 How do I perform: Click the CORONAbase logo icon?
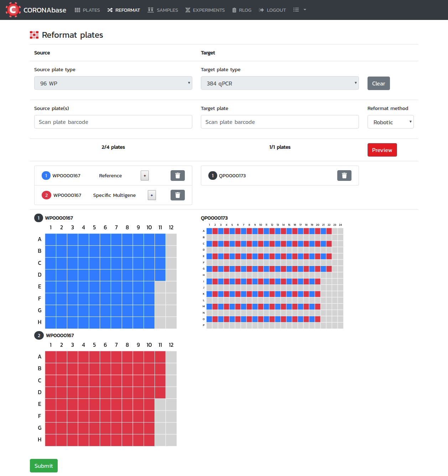[13, 10]
